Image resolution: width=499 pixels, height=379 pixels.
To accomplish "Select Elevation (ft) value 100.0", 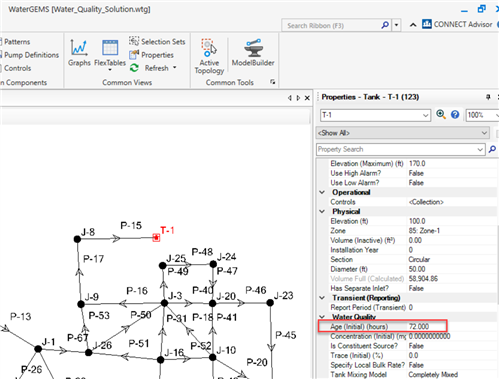I will (x=417, y=221).
